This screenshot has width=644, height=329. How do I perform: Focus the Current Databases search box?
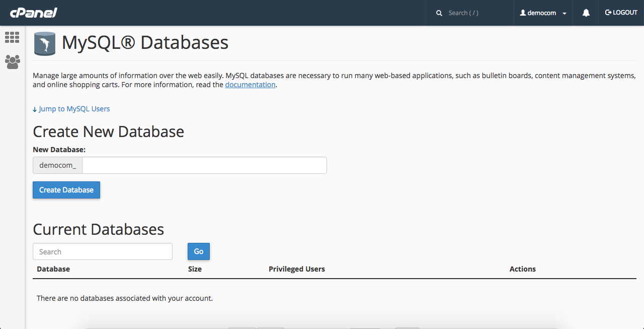pos(103,251)
